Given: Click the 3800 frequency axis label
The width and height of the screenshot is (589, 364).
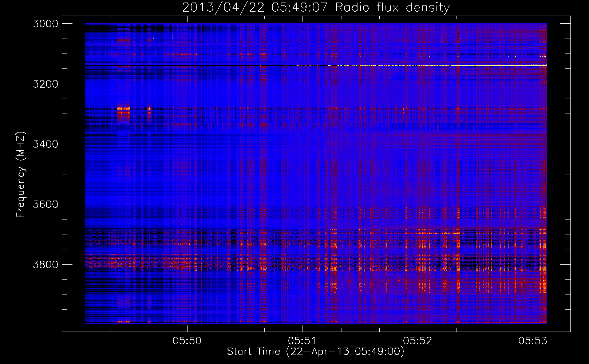Looking at the screenshot, I should click(x=46, y=264).
